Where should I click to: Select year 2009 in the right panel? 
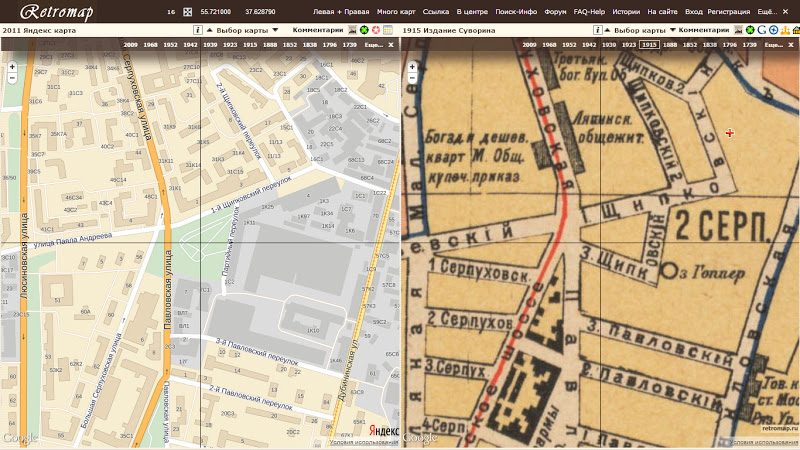pos(529,45)
